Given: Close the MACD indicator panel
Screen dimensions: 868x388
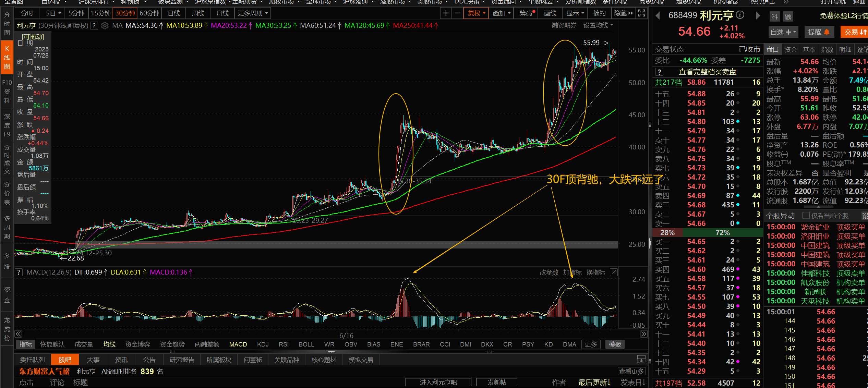Looking at the screenshot, I should coord(614,272).
